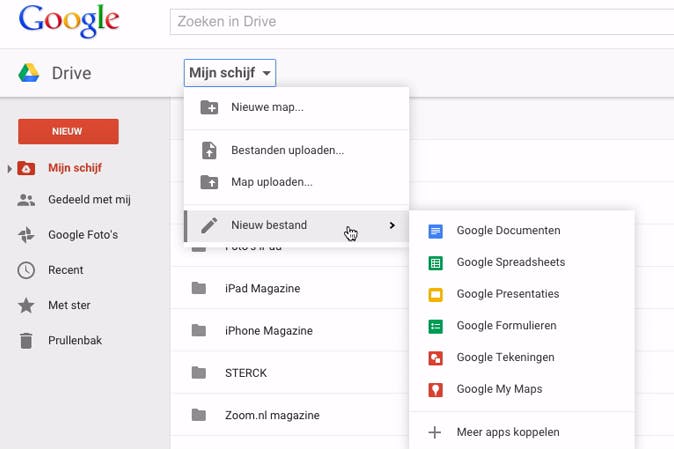
Task: Click the Google Drive logo icon
Action: tap(29, 73)
